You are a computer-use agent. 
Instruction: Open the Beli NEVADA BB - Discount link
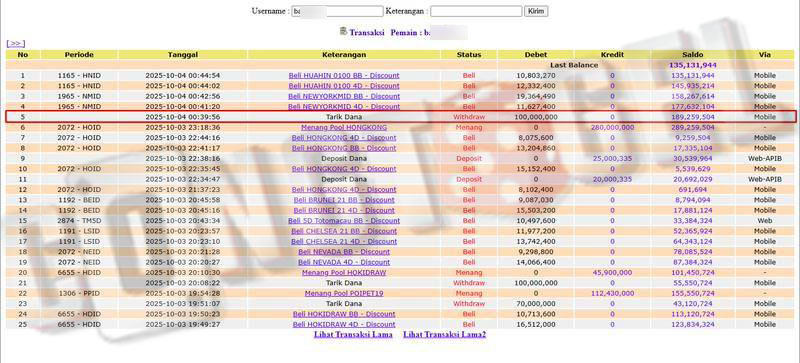point(344,252)
